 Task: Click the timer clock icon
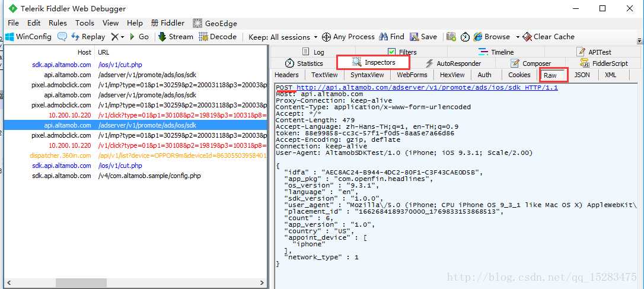tap(464, 37)
